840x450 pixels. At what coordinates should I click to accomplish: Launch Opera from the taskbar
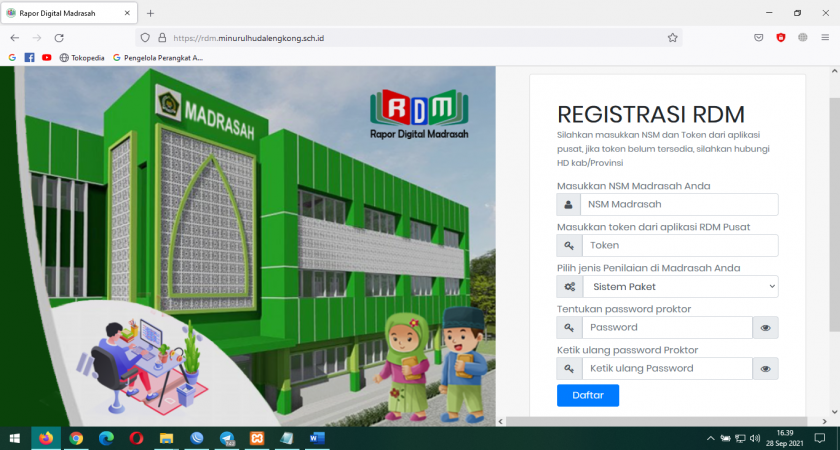tap(136, 438)
